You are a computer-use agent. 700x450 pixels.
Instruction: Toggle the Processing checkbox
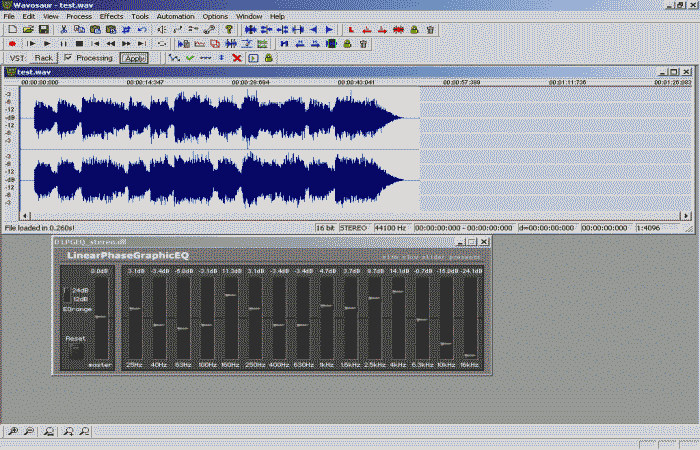coord(68,58)
